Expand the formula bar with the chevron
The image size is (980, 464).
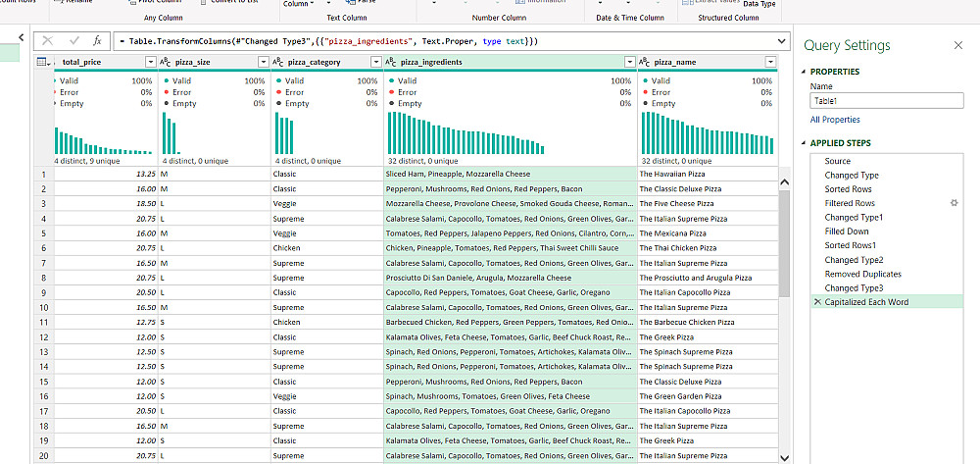(x=780, y=41)
